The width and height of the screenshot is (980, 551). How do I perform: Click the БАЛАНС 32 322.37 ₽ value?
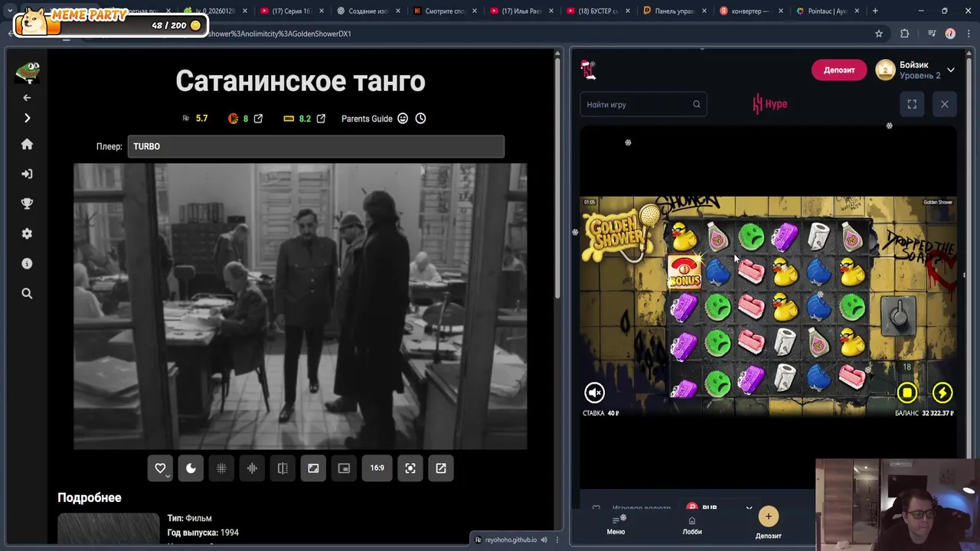click(924, 413)
